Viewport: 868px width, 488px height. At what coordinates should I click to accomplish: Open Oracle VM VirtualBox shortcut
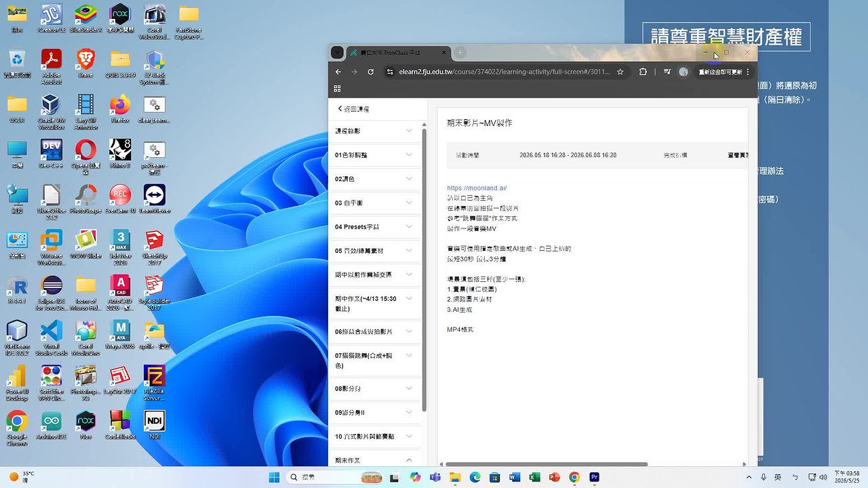tap(52, 112)
